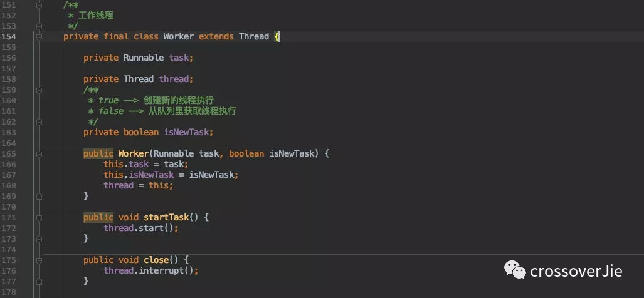Screen dimensions: 644x298
Task: Click line number 156 in the gutter
Action: 9,58
